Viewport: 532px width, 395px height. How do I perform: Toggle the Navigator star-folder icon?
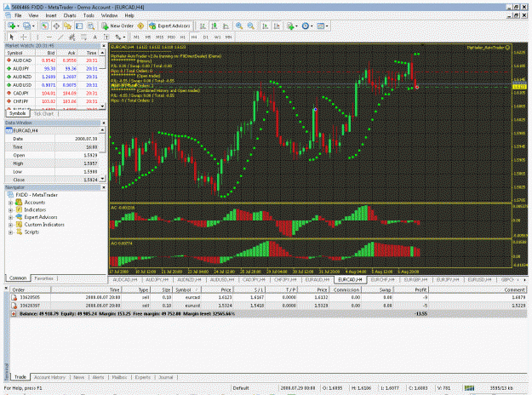[67, 26]
